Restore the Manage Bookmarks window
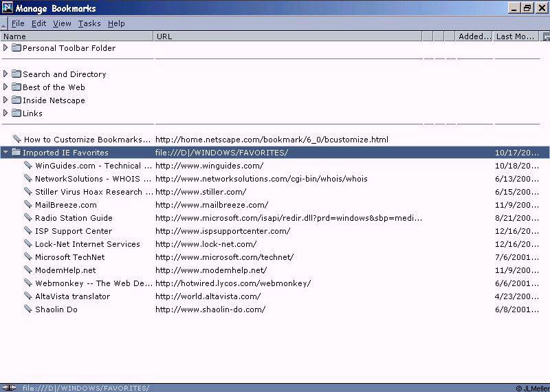This screenshot has height=392, width=550. tap(527, 8)
